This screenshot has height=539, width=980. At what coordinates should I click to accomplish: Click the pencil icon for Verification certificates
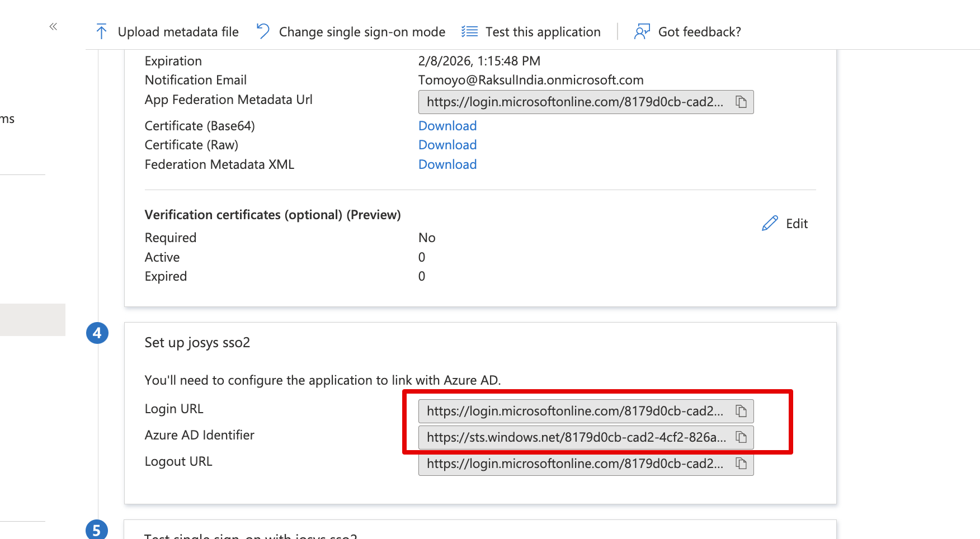coord(770,224)
